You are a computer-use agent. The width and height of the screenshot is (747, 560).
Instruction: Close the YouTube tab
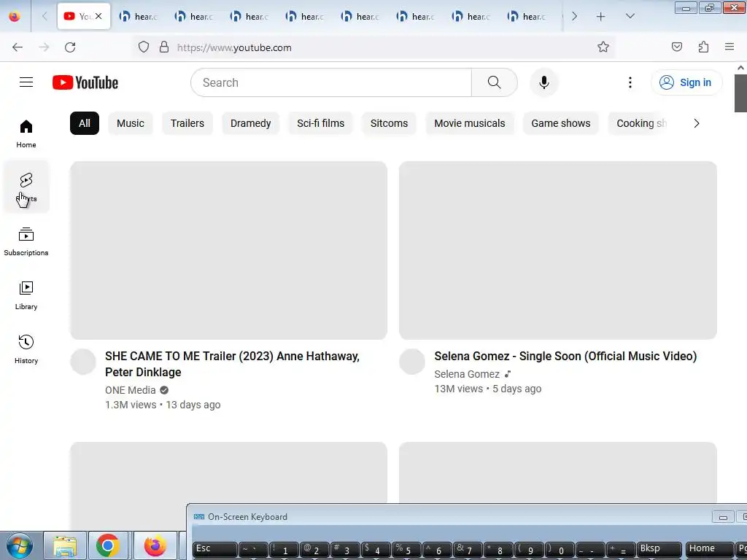pos(98,16)
